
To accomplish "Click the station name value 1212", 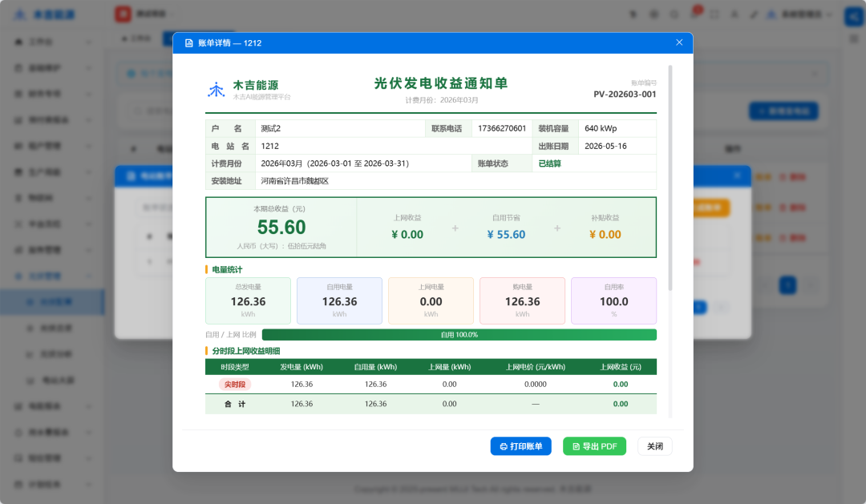I will click(269, 147).
